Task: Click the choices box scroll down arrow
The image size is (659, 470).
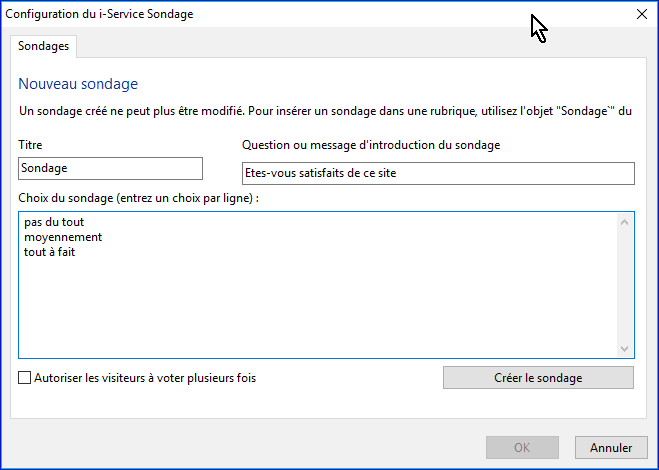Action: point(626,349)
